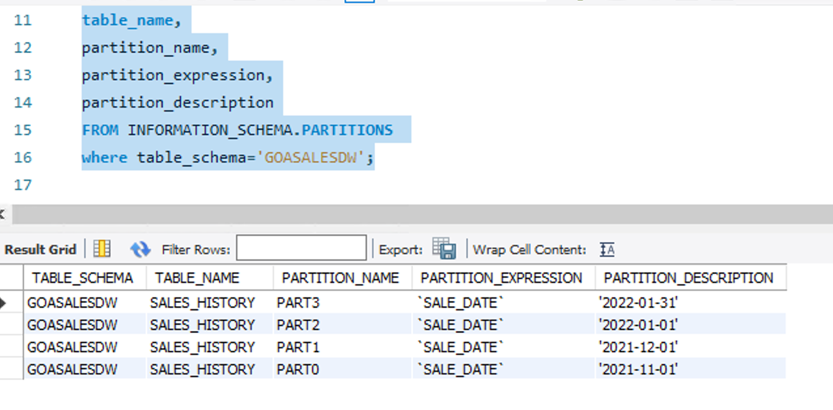
Task: Sort by TABLE_SCHEMA column header
Action: pos(83,278)
